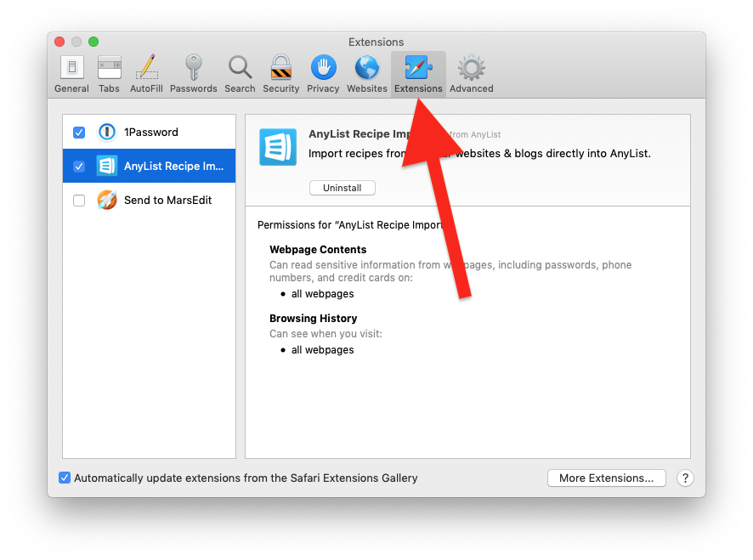753x560 pixels.
Task: Open the General preferences pane icon
Action: click(72, 67)
